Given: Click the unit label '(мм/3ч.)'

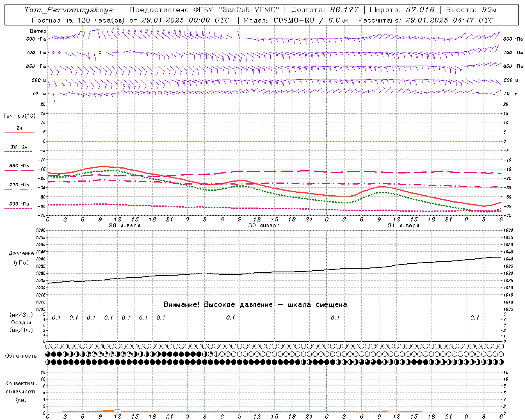Looking at the screenshot, I should pos(21,315).
